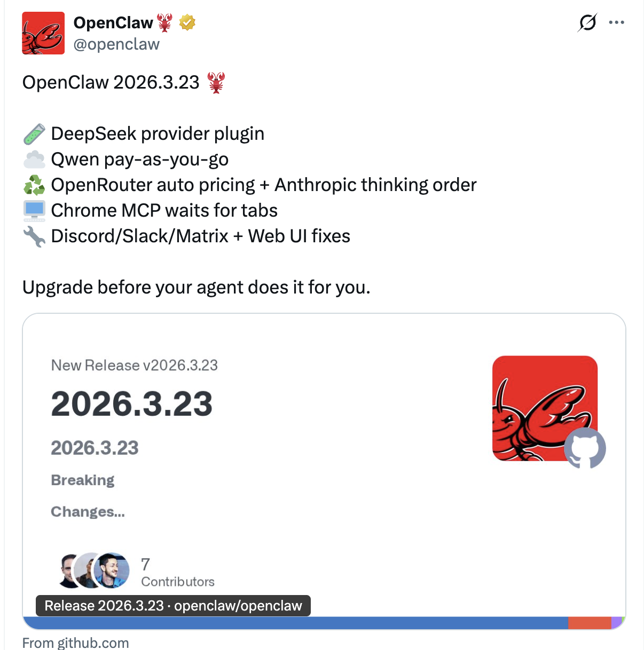Click the 7 Contributors text
This screenshot has height=650, width=644.
[178, 573]
